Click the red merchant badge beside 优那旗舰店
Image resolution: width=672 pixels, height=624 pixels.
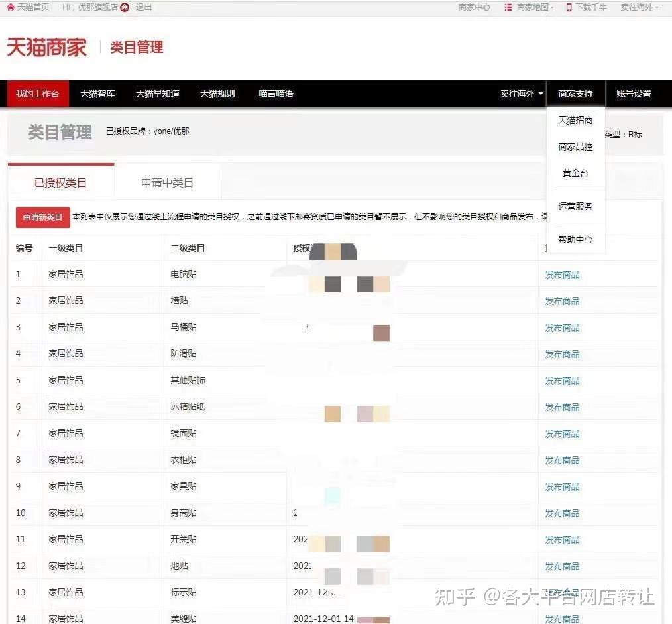click(125, 7)
